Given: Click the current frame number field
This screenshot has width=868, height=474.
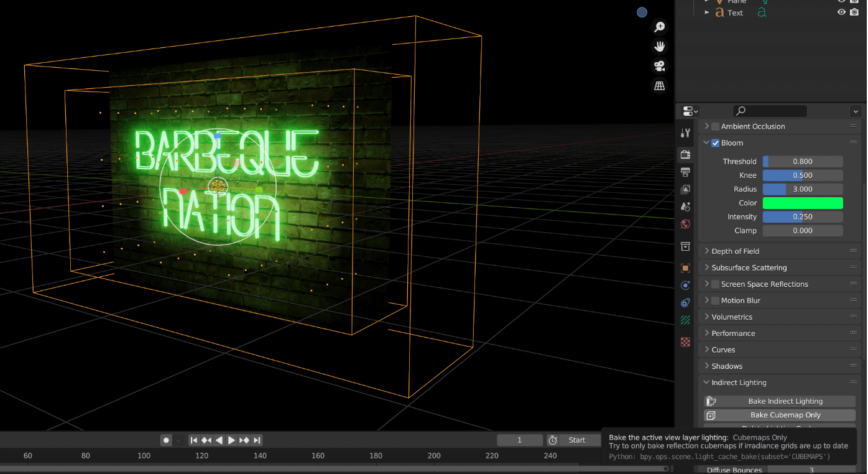Looking at the screenshot, I should click(520, 440).
